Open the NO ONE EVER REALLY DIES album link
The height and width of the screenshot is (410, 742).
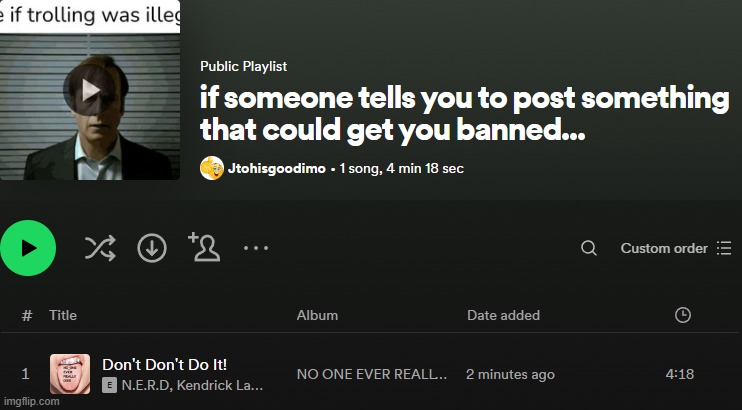tap(371, 374)
